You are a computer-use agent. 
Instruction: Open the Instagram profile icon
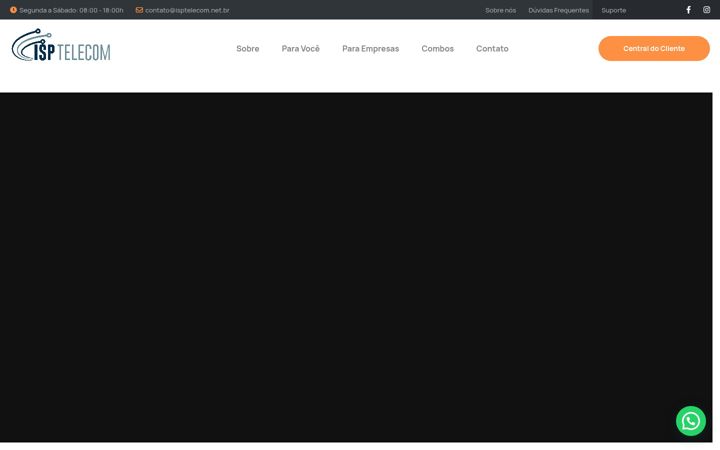click(706, 10)
